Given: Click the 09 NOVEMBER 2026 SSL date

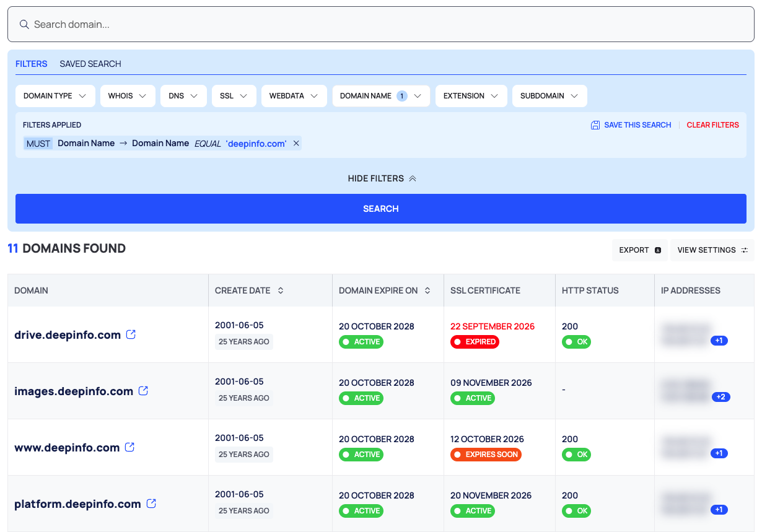Looking at the screenshot, I should pos(491,383).
